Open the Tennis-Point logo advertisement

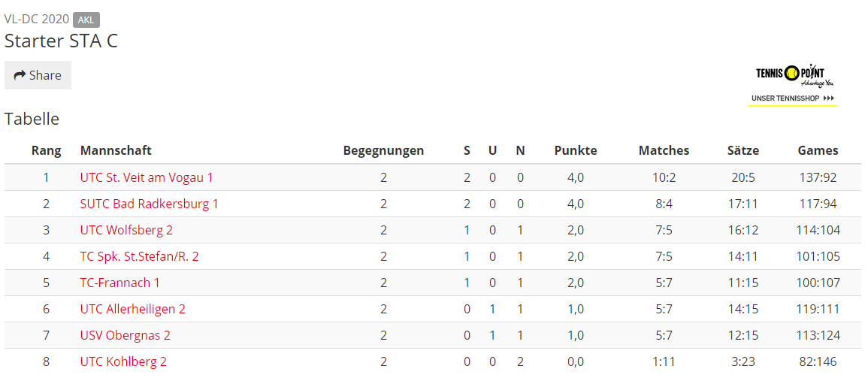click(794, 74)
